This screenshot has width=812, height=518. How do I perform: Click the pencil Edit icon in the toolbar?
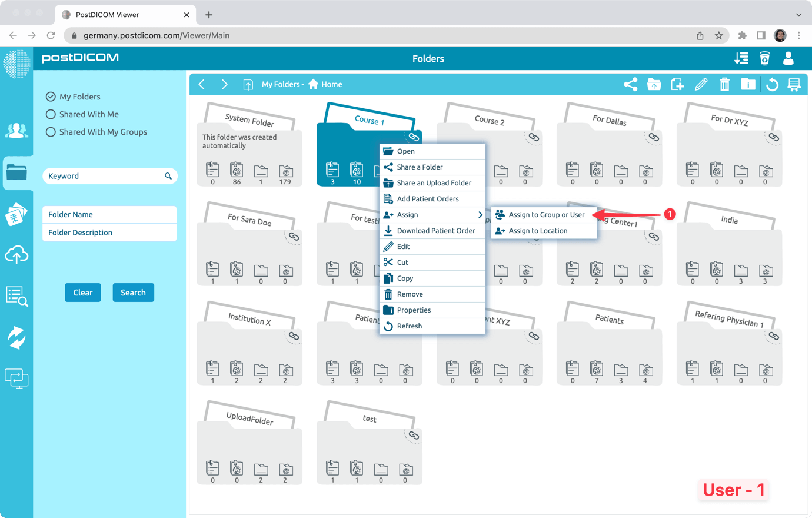pos(701,84)
